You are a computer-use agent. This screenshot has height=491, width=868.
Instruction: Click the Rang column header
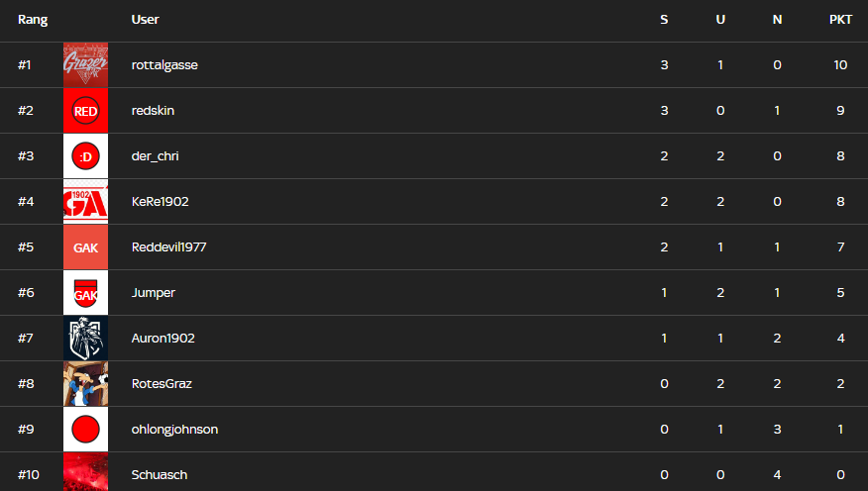[33, 20]
